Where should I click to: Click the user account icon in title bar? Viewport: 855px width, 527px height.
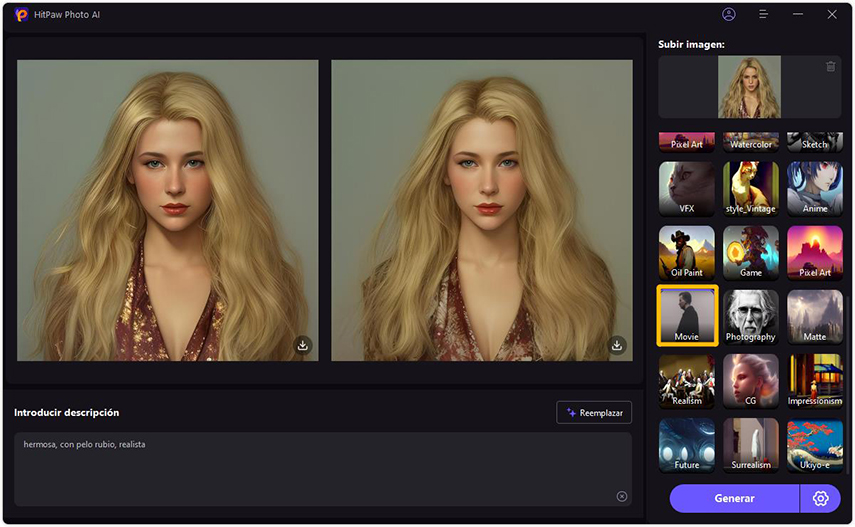[x=728, y=15]
